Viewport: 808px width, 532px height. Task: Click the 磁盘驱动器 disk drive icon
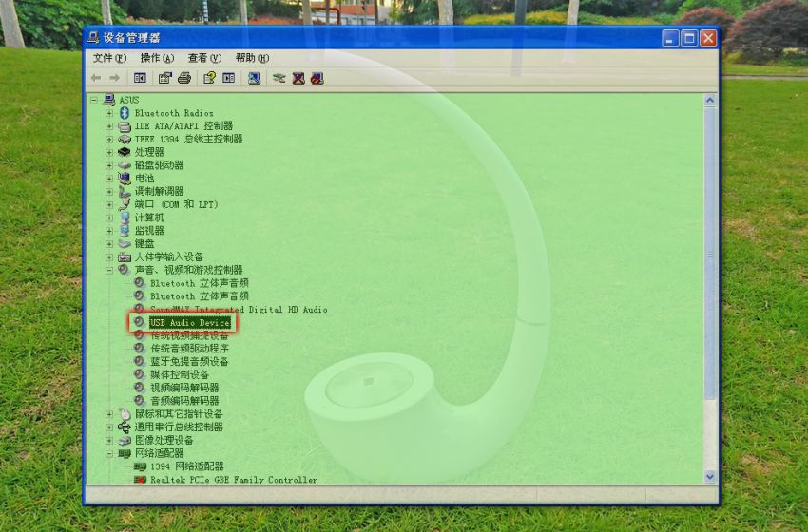pyautogui.click(x=125, y=165)
